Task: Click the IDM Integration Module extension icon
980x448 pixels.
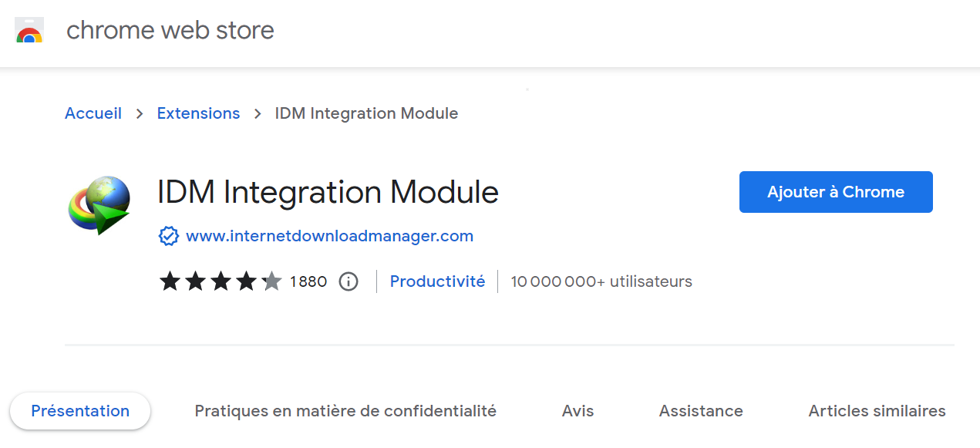Action: click(98, 207)
